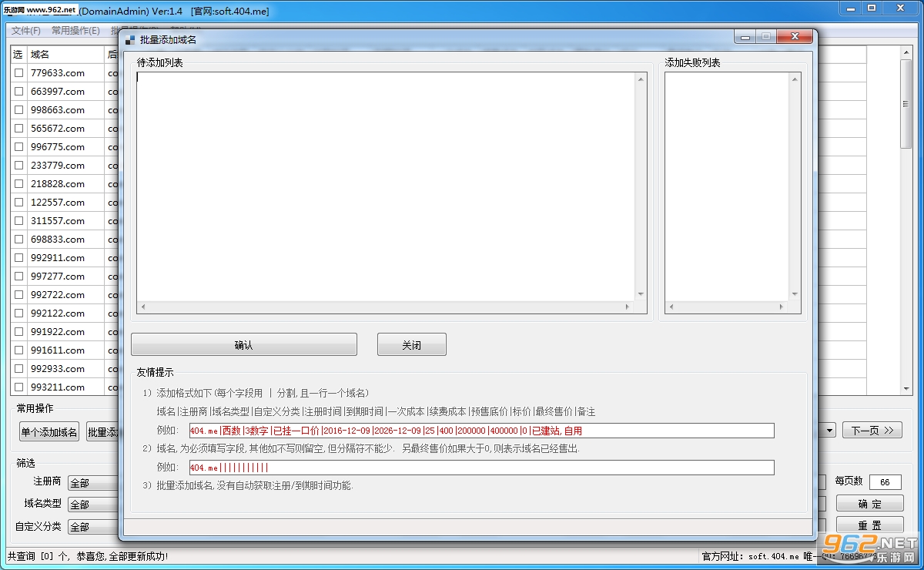This screenshot has height=570, width=924.
Task: Click inside the 添加失败列表 box
Action: coord(728,186)
